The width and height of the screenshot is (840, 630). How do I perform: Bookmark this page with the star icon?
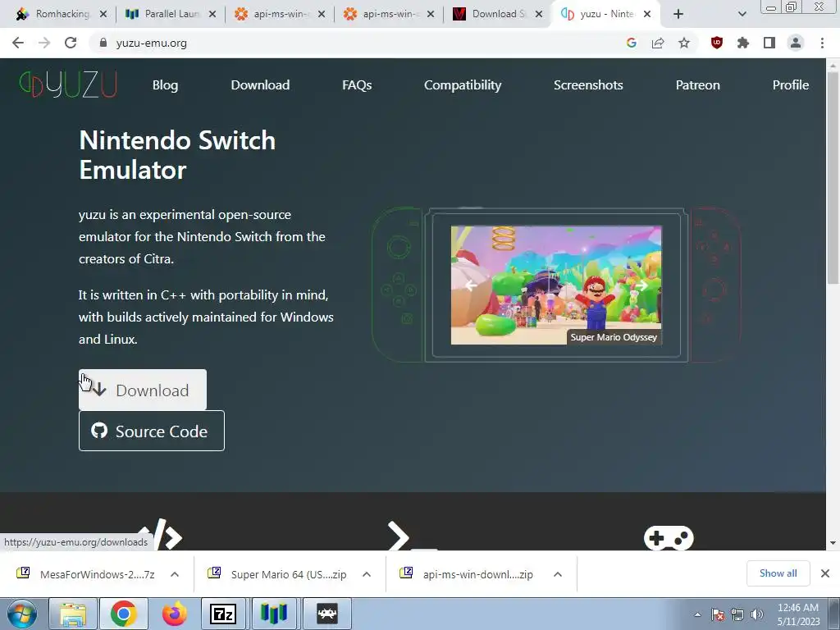684,43
